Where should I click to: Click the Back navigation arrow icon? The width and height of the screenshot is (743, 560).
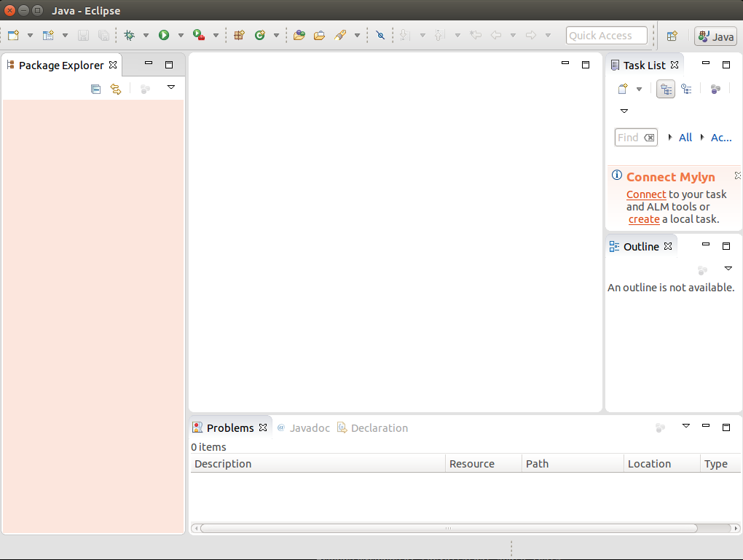tap(496, 35)
